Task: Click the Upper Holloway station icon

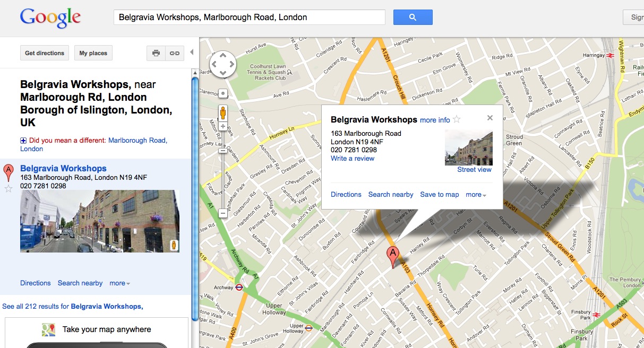Action: click(308, 328)
